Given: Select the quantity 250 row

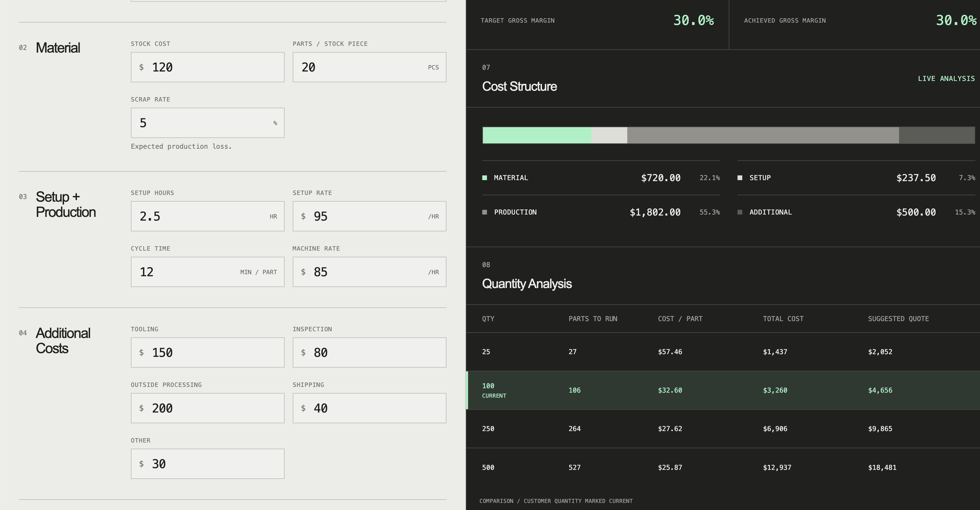Looking at the screenshot, I should (x=723, y=429).
